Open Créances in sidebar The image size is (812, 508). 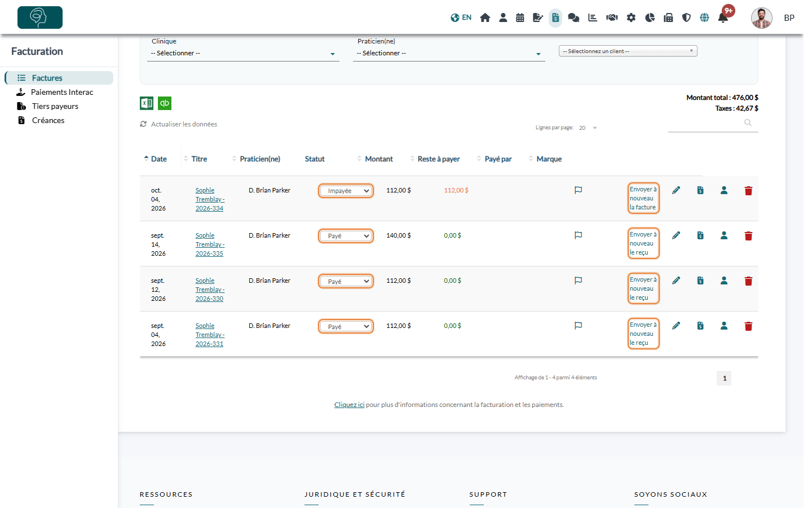(x=48, y=120)
